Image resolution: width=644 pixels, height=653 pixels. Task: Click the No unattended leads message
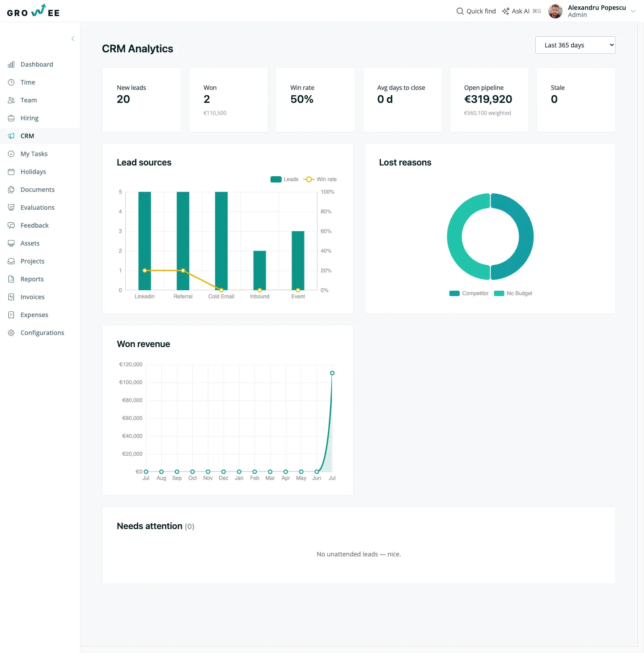click(x=359, y=554)
